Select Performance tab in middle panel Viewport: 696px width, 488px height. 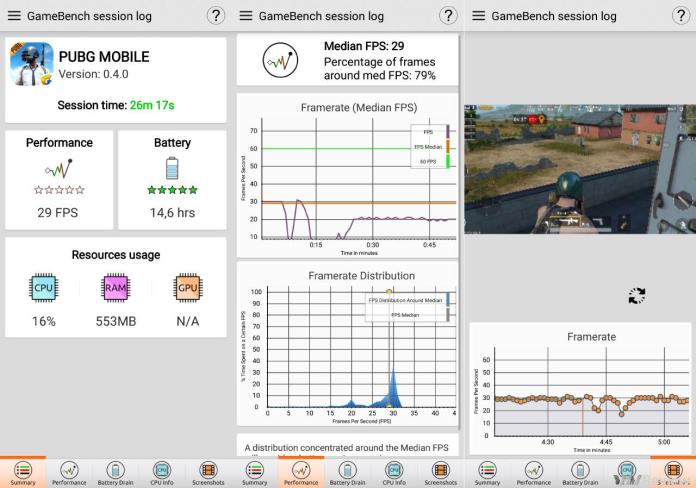(301, 473)
